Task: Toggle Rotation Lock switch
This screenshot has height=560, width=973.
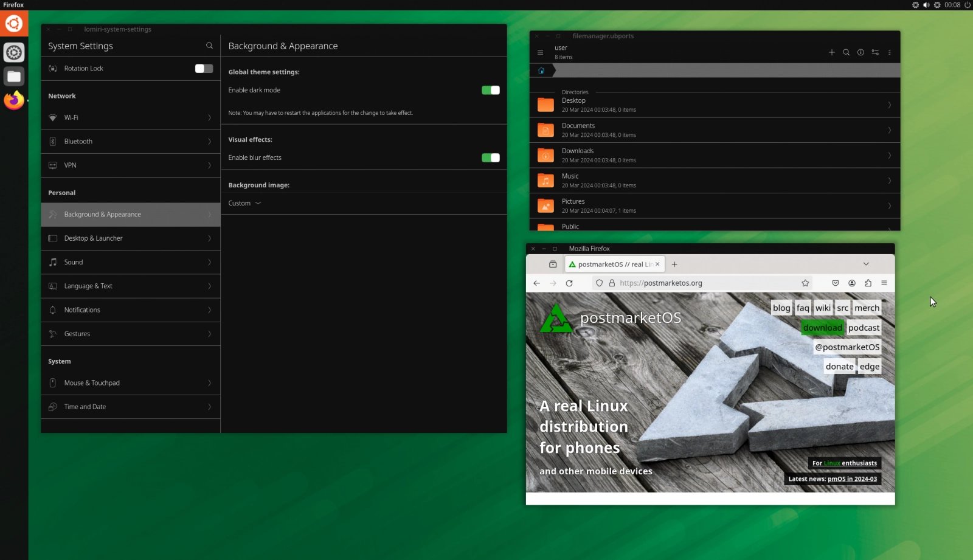Action: [x=204, y=69]
